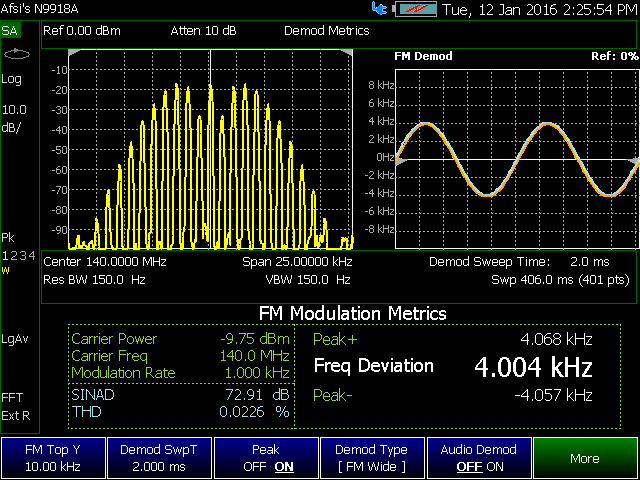Click the Res BW 150.0 Hz setting
The image size is (640, 480).
[94, 280]
